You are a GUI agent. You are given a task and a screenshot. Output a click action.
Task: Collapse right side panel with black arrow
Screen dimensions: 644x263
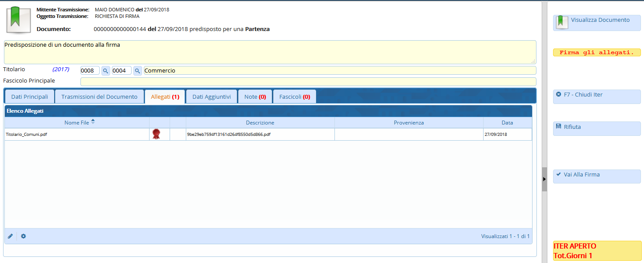click(544, 179)
